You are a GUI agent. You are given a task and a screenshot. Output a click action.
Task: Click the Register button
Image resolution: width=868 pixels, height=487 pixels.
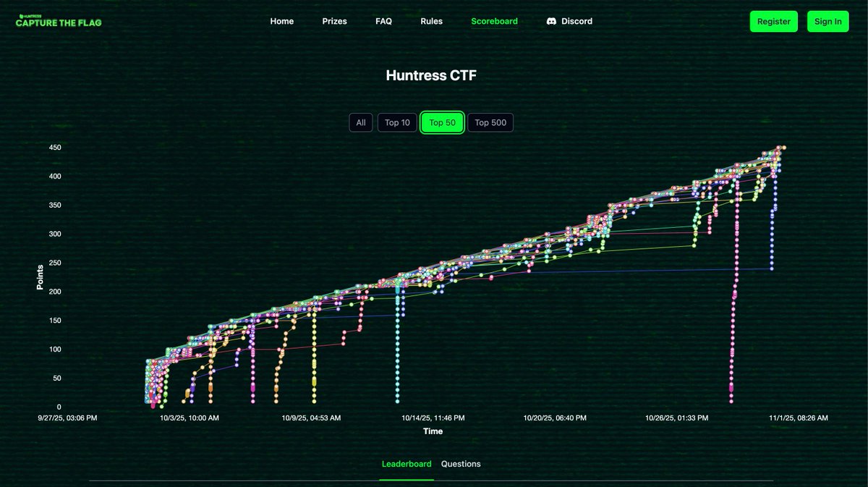pos(774,22)
